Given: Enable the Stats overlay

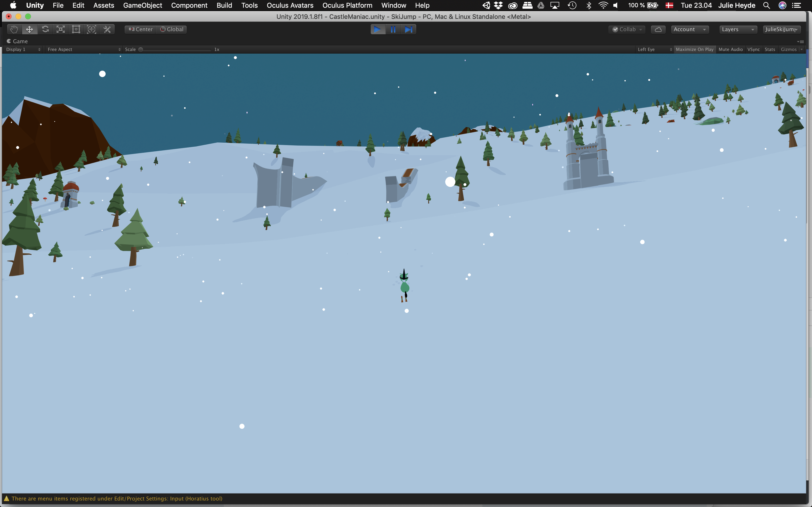Looking at the screenshot, I should click(770, 49).
